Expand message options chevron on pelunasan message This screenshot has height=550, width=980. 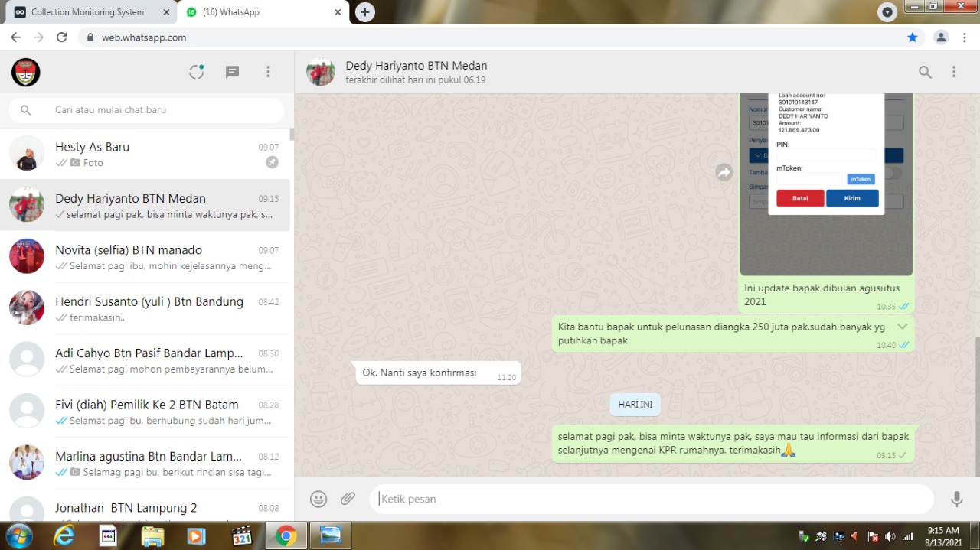pyautogui.click(x=902, y=327)
